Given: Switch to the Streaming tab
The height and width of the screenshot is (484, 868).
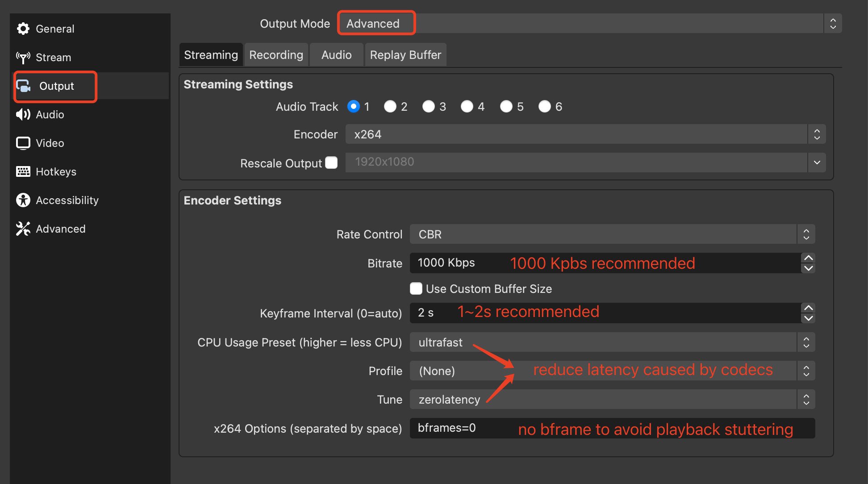Looking at the screenshot, I should (211, 55).
